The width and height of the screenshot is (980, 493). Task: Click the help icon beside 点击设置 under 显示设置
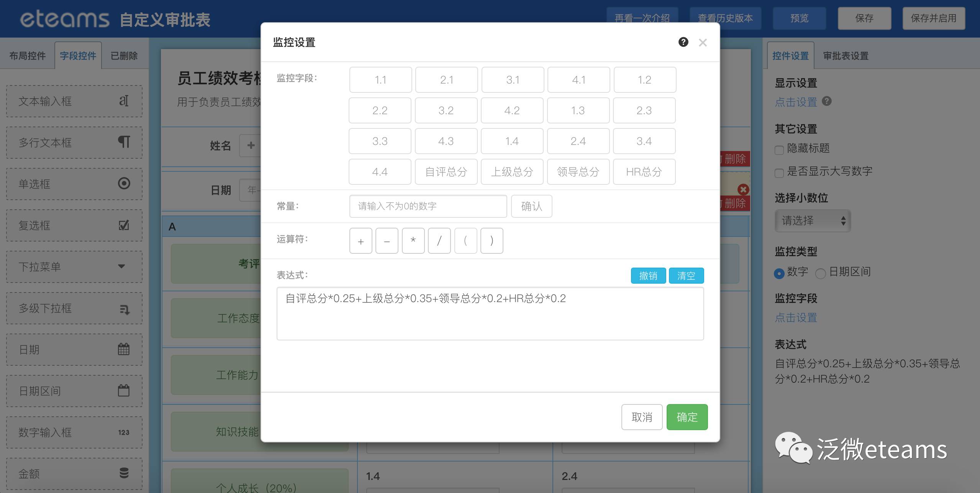point(827,102)
